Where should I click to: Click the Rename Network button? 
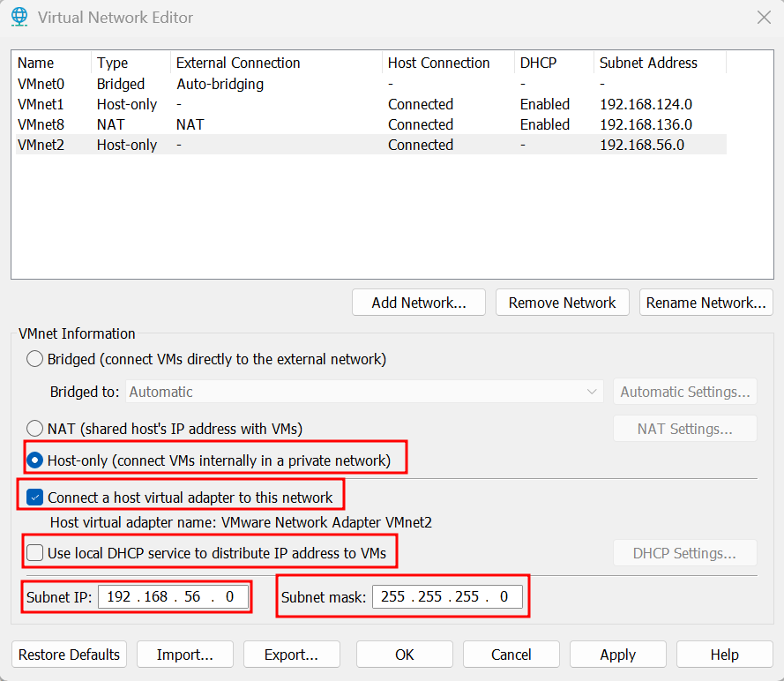[706, 303]
